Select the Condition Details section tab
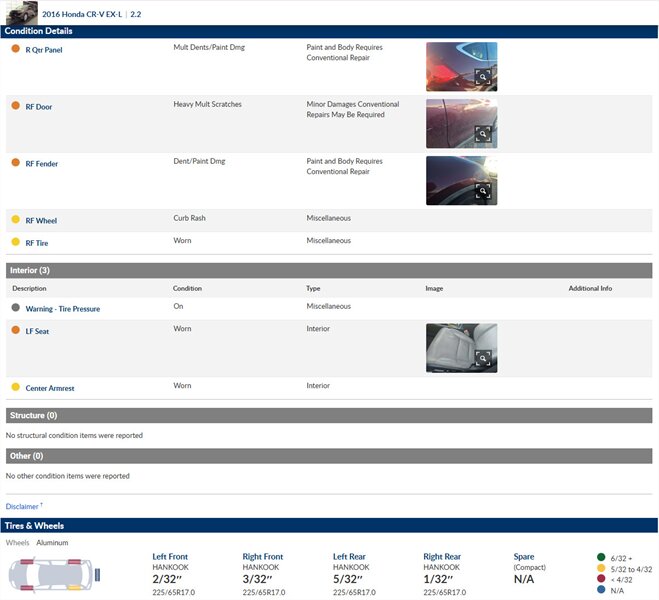This screenshot has height=600, width=659. (38, 31)
